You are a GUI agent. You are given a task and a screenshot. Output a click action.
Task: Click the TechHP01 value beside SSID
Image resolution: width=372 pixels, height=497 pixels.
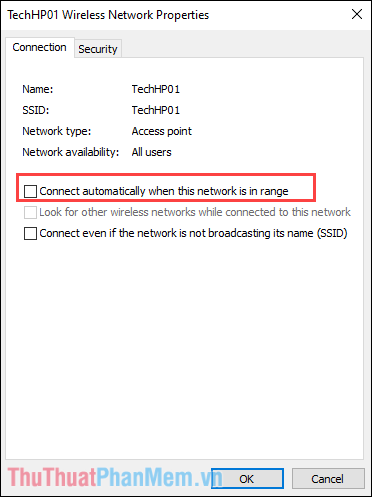tap(156, 110)
